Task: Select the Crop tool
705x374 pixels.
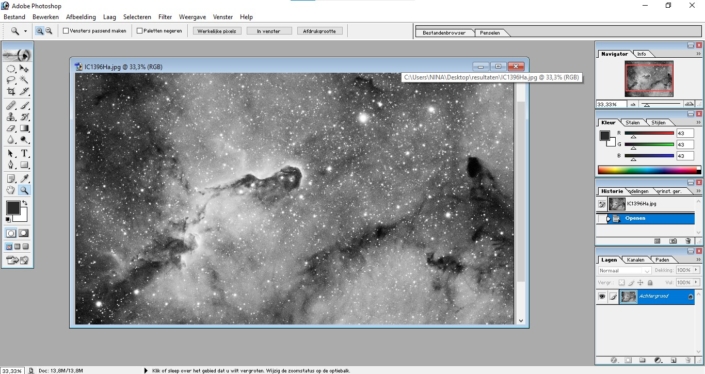Action: [11, 91]
